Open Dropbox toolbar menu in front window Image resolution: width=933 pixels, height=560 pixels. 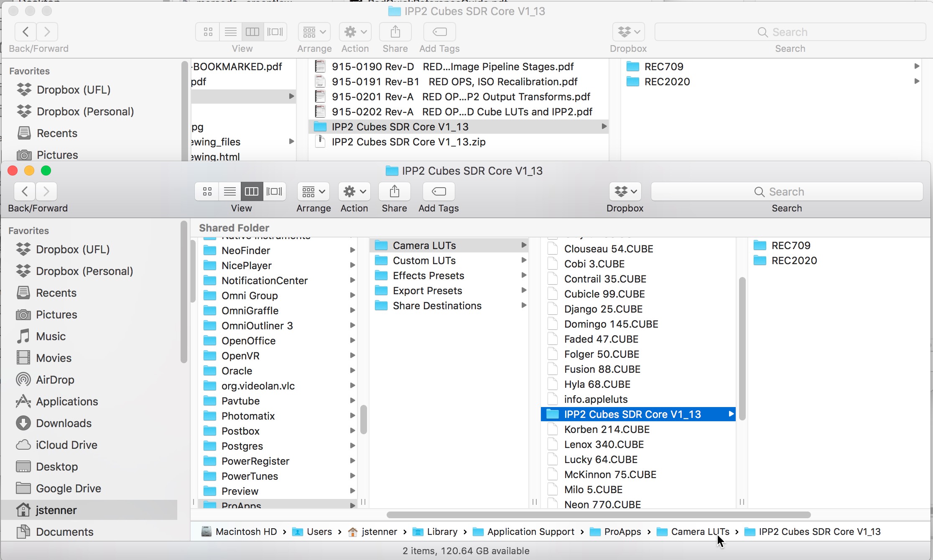pyautogui.click(x=625, y=192)
